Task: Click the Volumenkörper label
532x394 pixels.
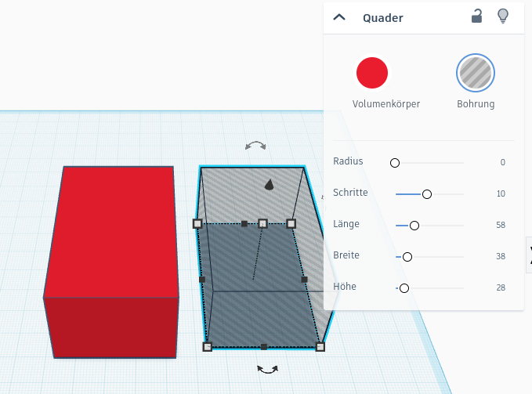Action: click(x=386, y=104)
